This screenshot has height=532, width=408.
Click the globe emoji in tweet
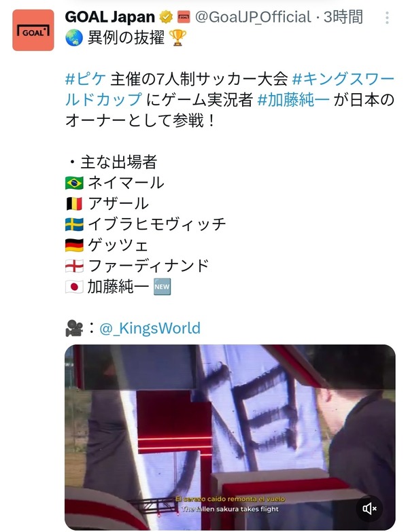tap(74, 37)
